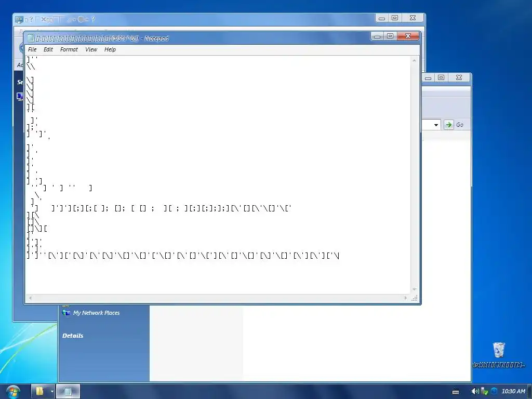
Task: Select the Recycle Bin desktop icon
Action: click(x=499, y=355)
